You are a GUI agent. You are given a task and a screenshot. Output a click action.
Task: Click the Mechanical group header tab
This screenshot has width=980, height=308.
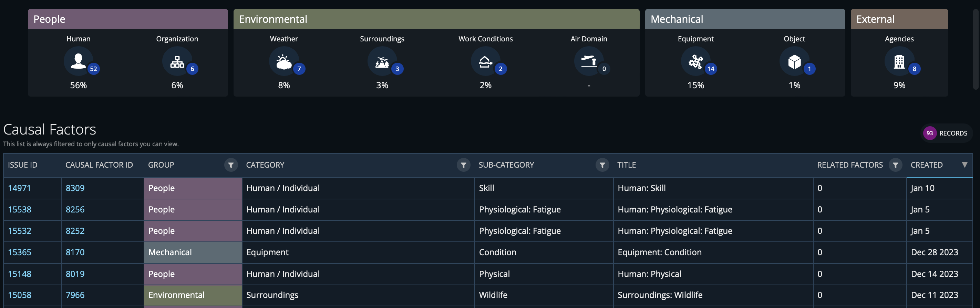(744, 19)
